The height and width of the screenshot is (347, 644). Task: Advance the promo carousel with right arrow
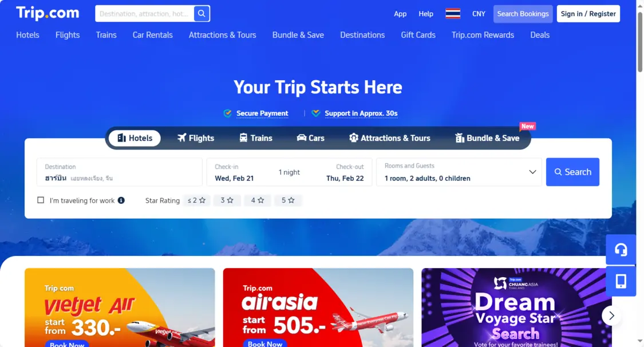(x=611, y=316)
